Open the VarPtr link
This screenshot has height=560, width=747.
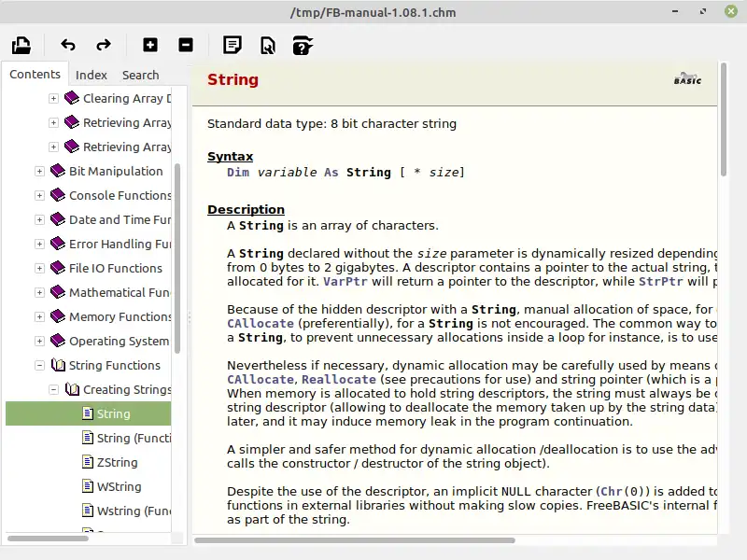point(345,282)
